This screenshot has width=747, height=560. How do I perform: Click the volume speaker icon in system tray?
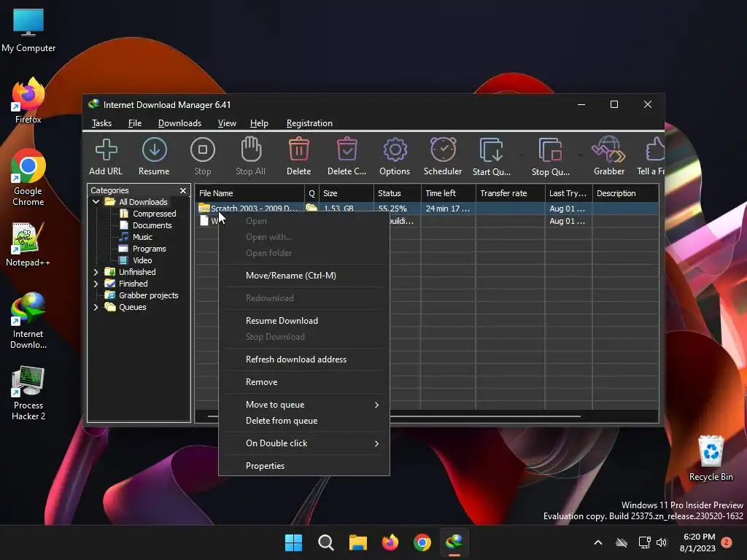click(x=662, y=542)
